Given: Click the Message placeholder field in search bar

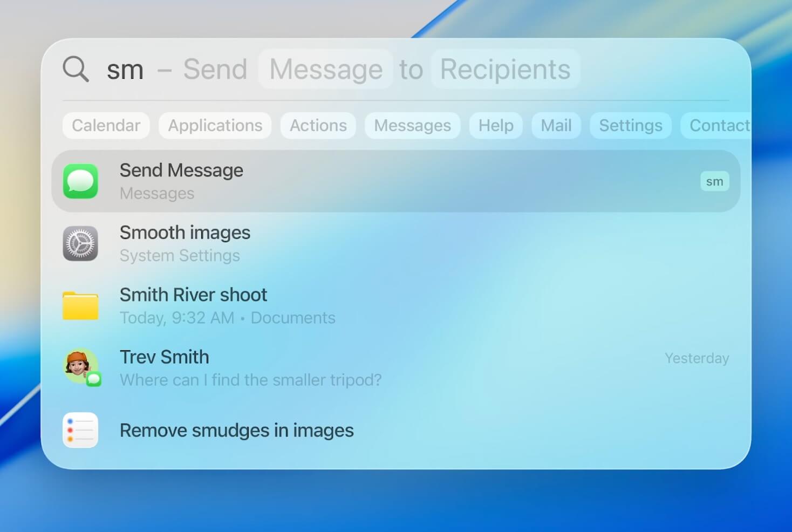Looking at the screenshot, I should pyautogui.click(x=326, y=69).
